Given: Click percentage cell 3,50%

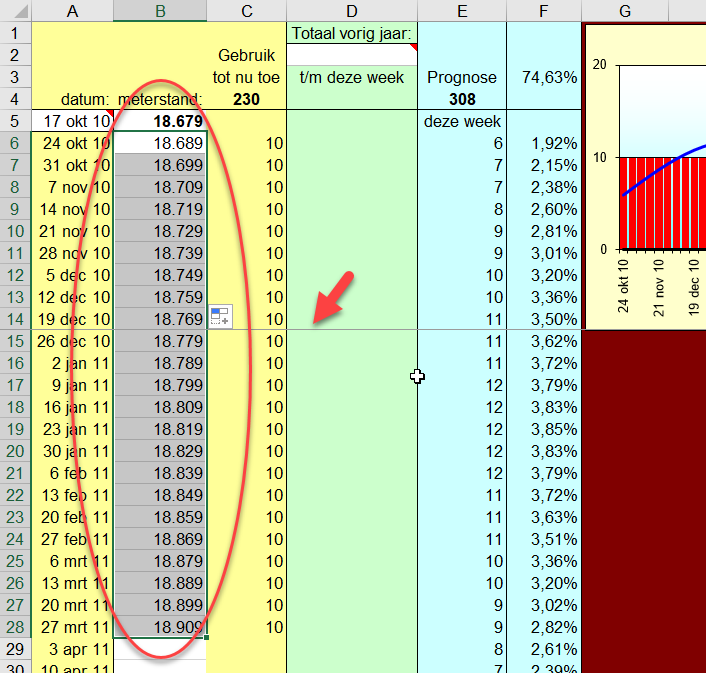Looking at the screenshot, I should point(544,319).
